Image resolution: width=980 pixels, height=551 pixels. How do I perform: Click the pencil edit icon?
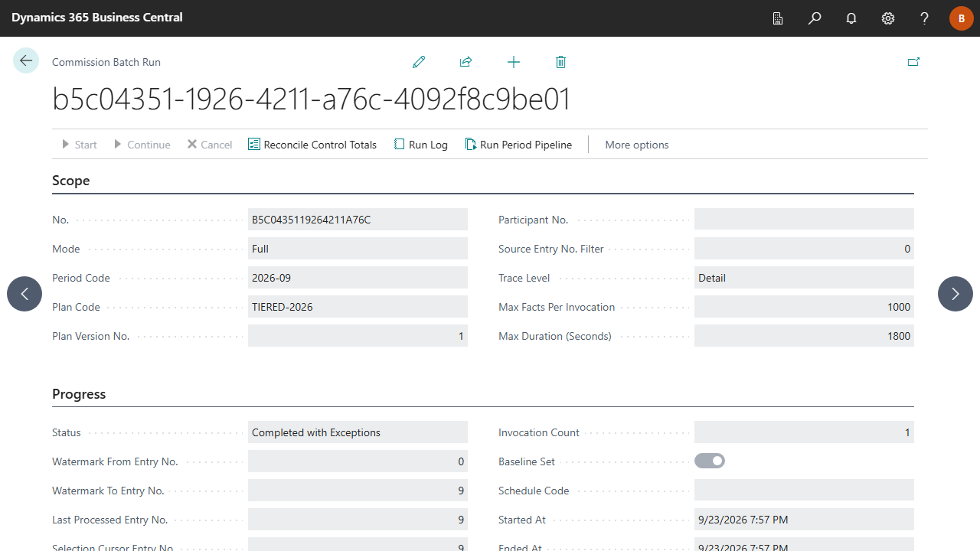pyautogui.click(x=419, y=62)
